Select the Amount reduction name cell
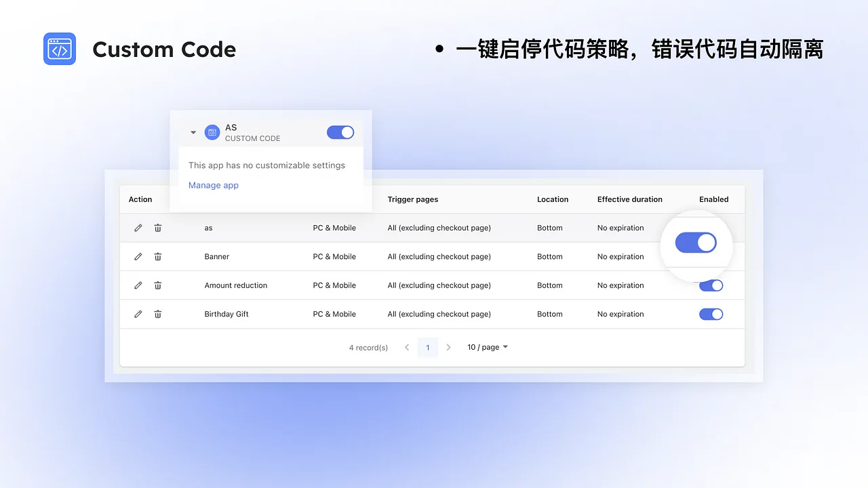The height and width of the screenshot is (488, 868). point(236,285)
